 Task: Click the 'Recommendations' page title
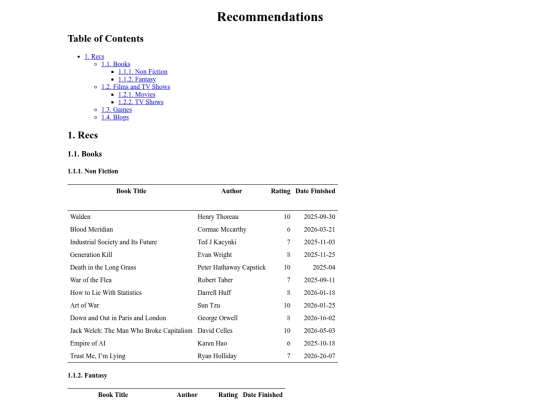coord(270,17)
